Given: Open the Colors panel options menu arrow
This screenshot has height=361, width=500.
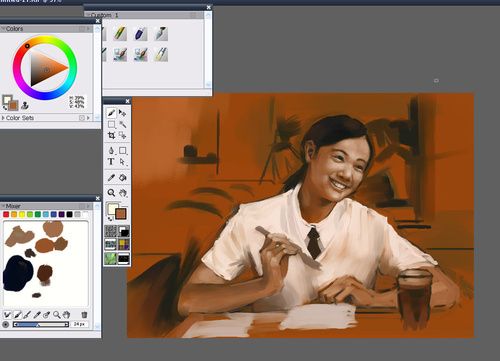Looking at the screenshot, I should [88, 29].
